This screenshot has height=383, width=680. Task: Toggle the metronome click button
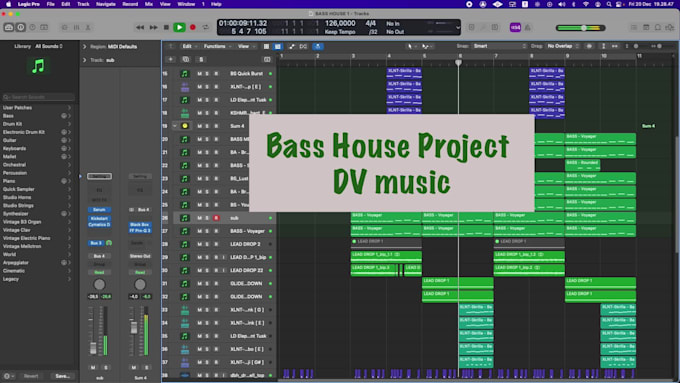[528, 27]
